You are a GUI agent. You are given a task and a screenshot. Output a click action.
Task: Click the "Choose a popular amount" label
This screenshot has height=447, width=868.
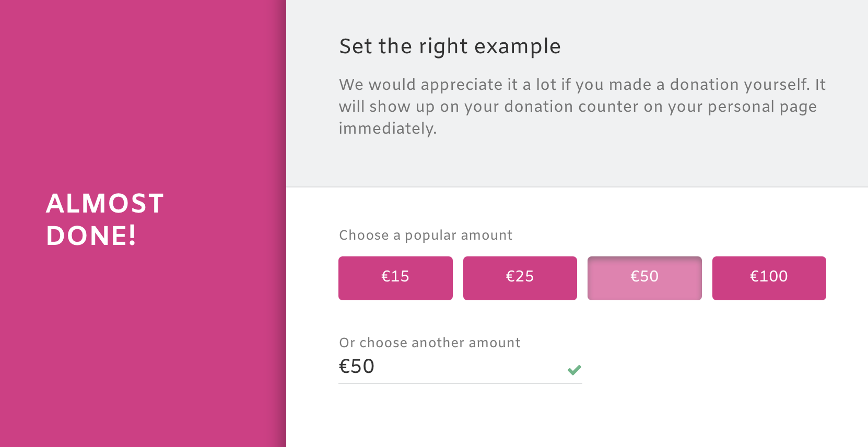click(426, 236)
